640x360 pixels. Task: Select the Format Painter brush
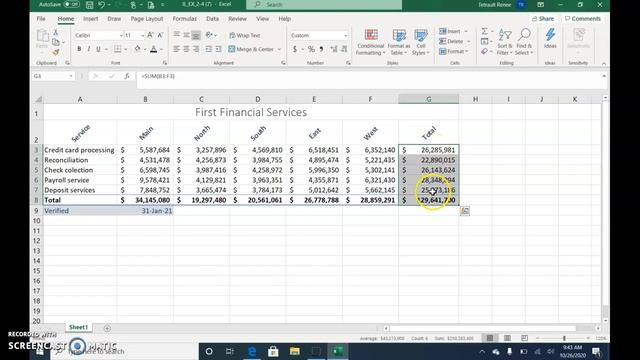(x=56, y=52)
